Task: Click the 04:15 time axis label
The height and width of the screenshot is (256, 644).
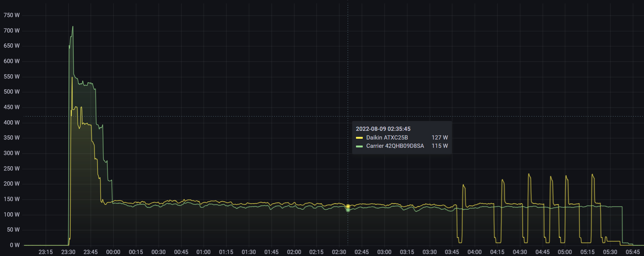Action: point(497,252)
